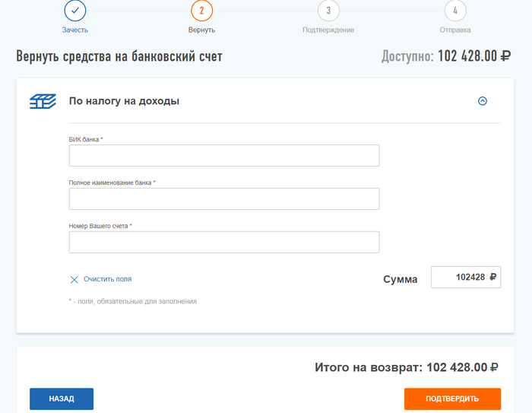Click the checkmark circle for step one
The height and width of the screenshot is (413, 532).
[x=75, y=11]
